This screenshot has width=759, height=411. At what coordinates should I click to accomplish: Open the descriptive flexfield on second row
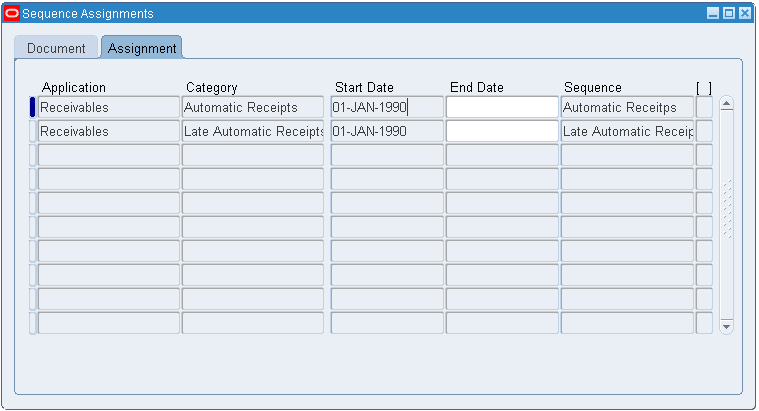coord(704,131)
